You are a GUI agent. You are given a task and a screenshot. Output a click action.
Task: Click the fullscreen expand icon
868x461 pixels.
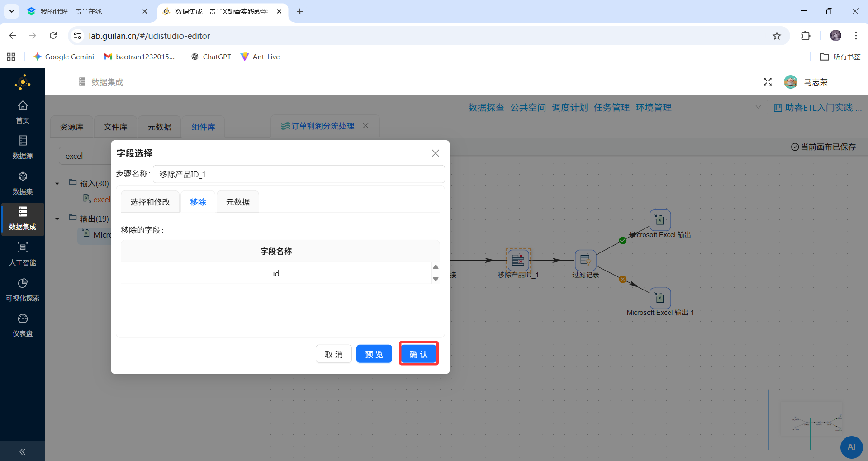(x=768, y=82)
